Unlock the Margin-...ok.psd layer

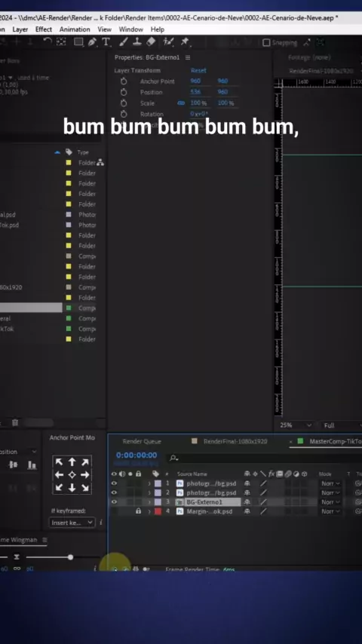[x=139, y=511]
